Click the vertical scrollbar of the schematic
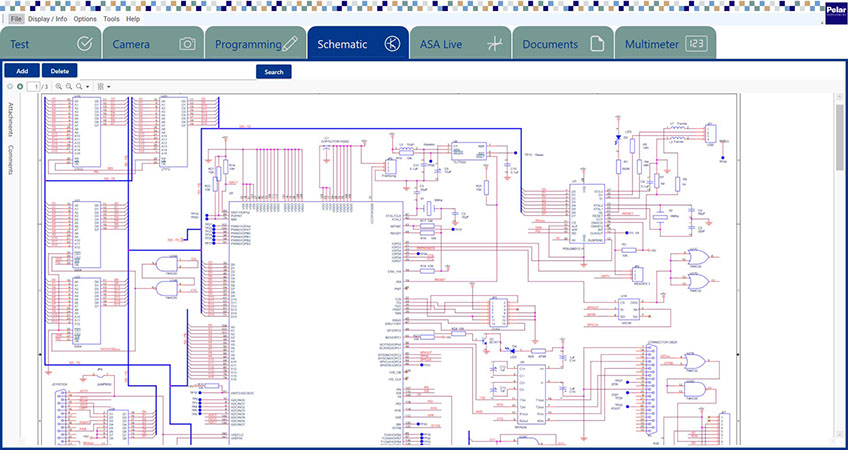 point(839,135)
